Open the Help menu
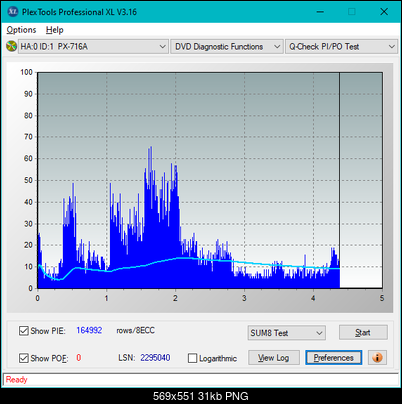 (55, 30)
